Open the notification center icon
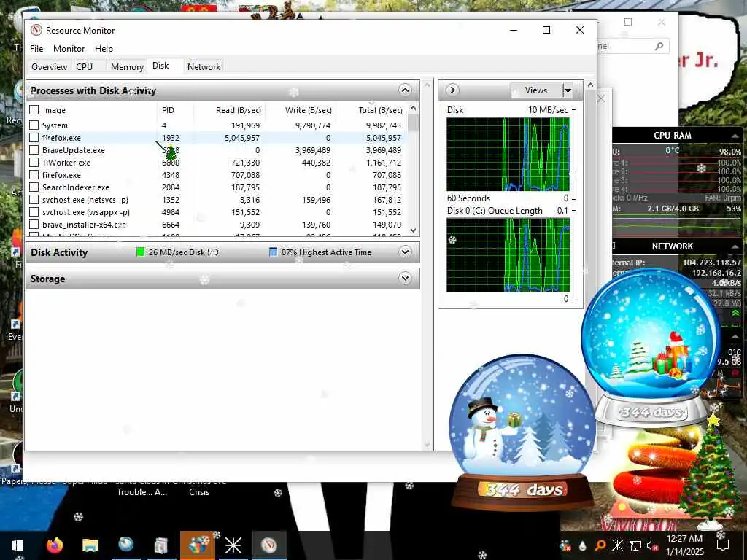This screenshot has width=747, height=560. 723,545
